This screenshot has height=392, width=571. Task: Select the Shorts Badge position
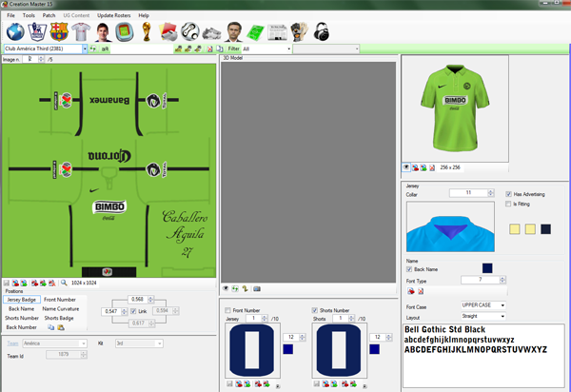59,318
